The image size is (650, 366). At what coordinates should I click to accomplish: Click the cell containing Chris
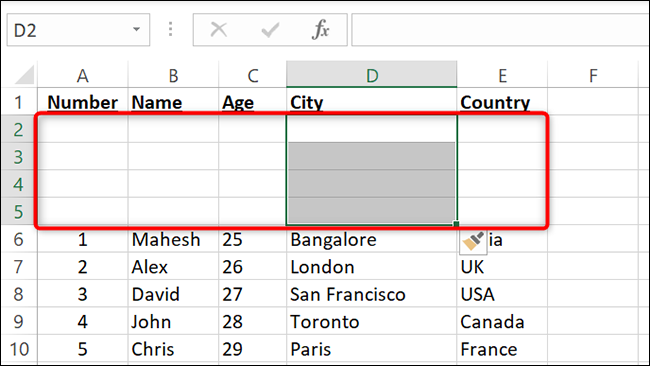(x=173, y=349)
